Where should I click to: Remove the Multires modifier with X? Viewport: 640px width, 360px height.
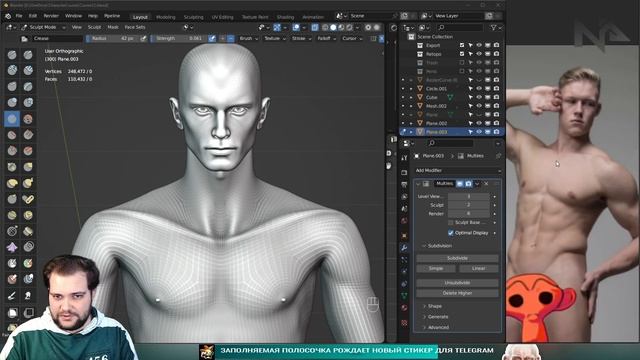tap(486, 184)
